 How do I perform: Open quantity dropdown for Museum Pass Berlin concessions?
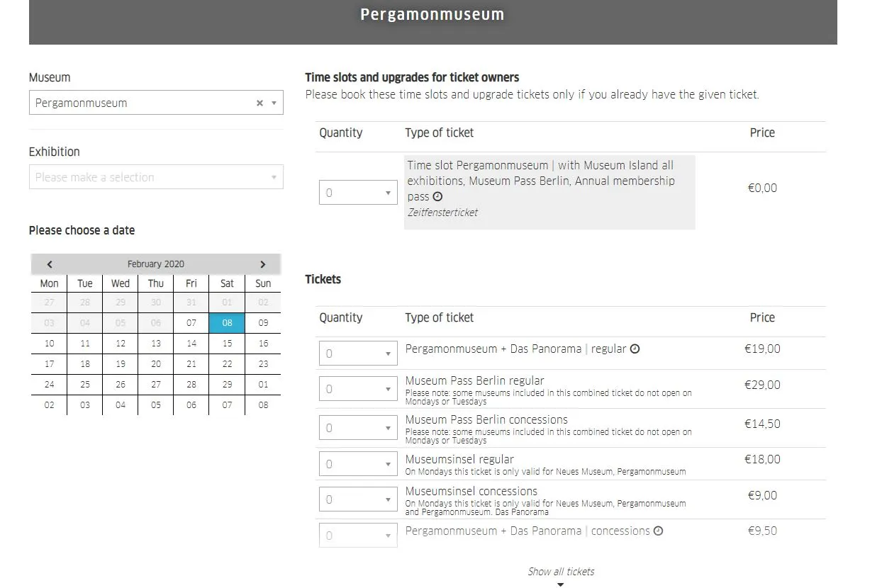[358, 428]
